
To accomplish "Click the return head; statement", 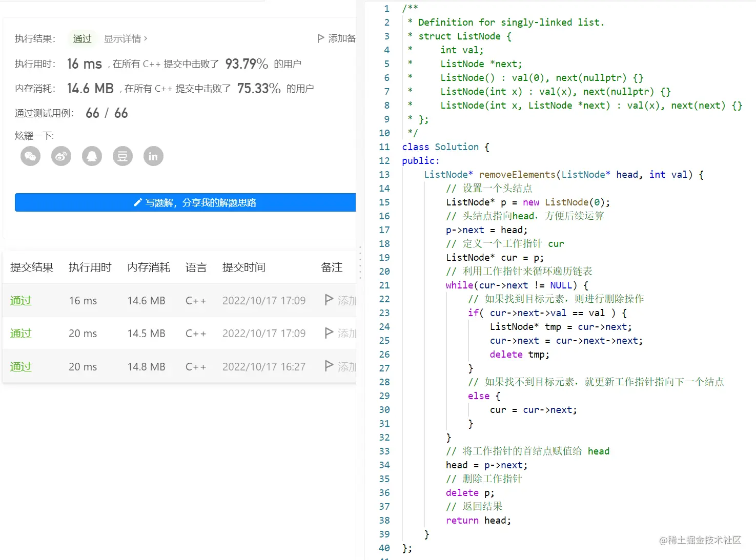I will 478,521.
